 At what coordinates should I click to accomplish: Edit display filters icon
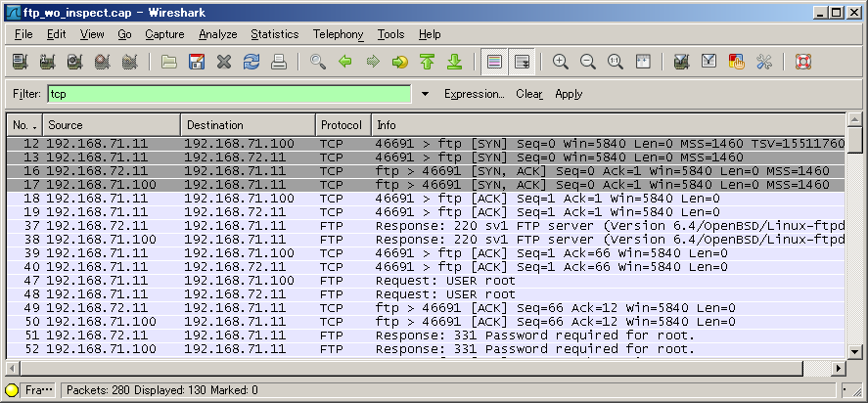(709, 62)
